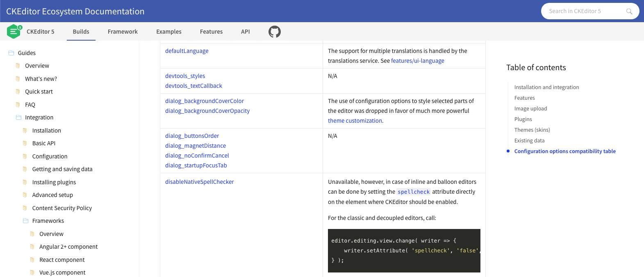Screen dimensions: 644x277
Task: Open the Installation guide
Action: [x=47, y=130]
